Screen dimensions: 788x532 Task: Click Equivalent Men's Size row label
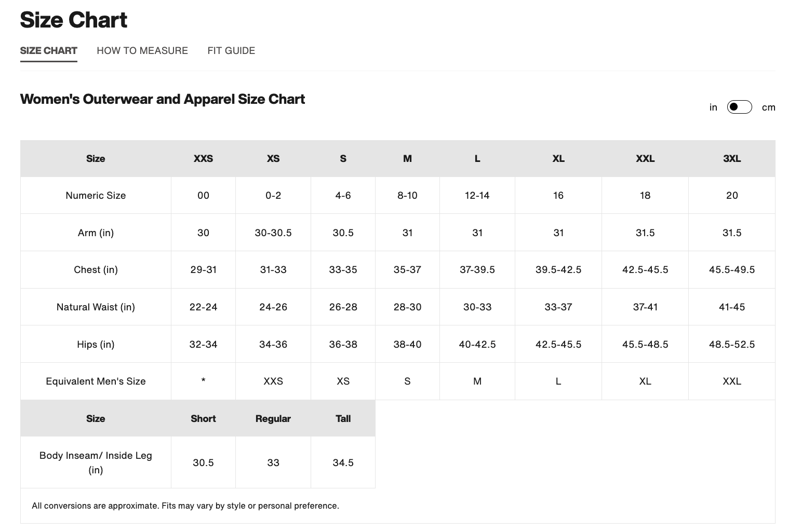(x=96, y=381)
